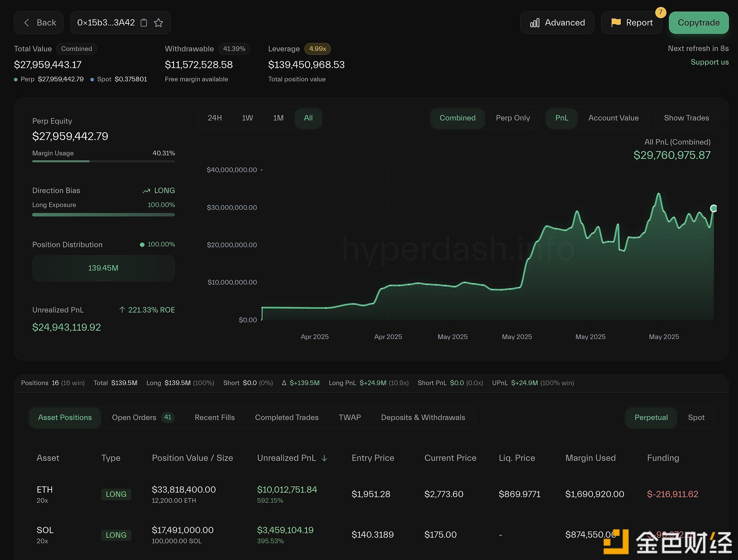738x560 pixels.
Task: Click the back arrow icon
Action: point(27,23)
